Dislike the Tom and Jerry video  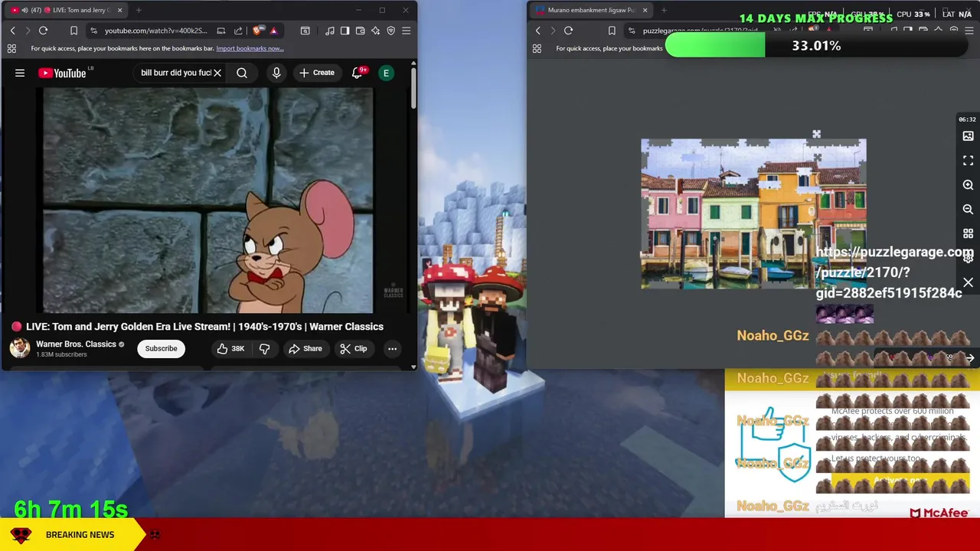coord(264,349)
